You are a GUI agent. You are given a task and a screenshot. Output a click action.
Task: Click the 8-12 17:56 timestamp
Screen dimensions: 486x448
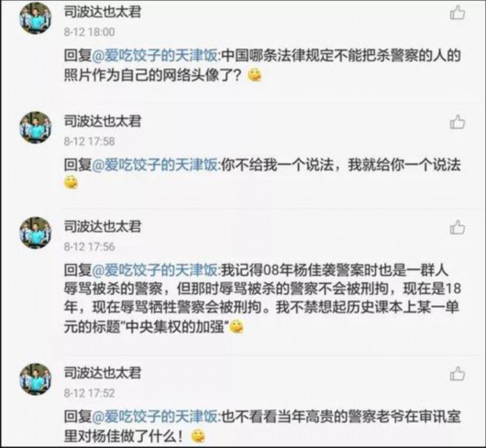89,246
